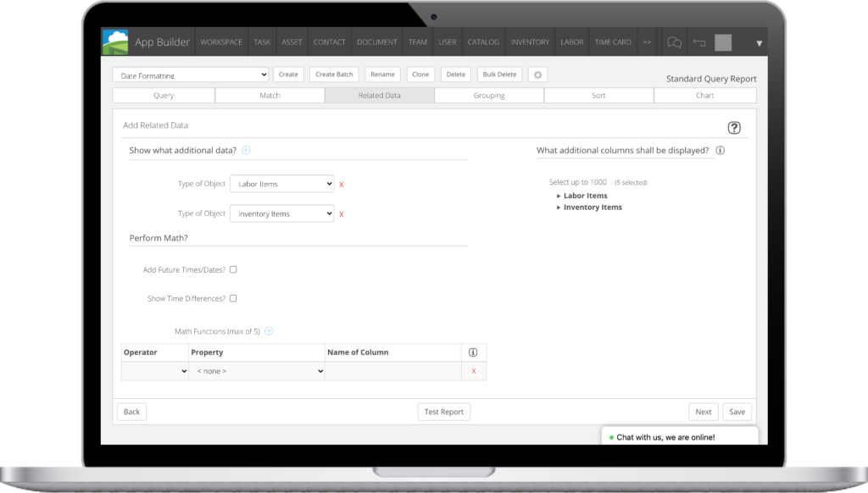The image size is (868, 493).
Task: Open TIME CARD in top navigation
Action: point(613,42)
